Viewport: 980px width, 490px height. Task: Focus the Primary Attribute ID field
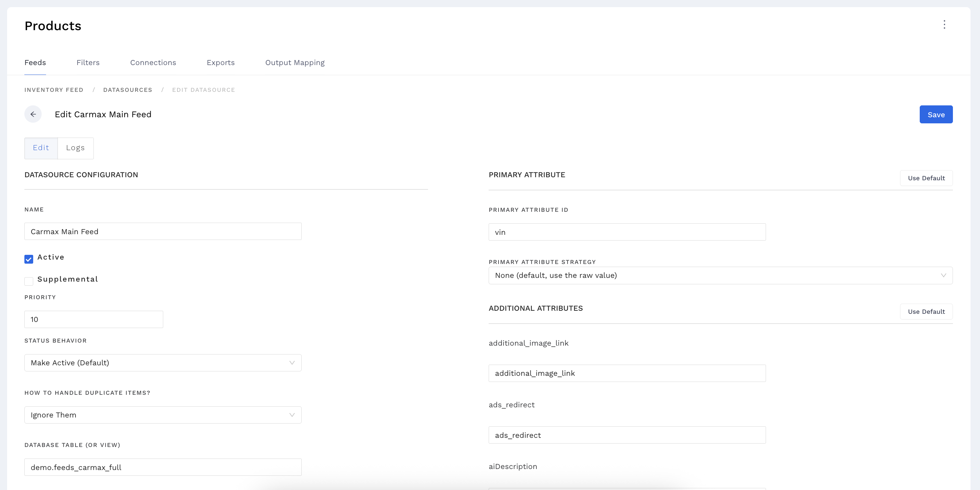coord(627,232)
